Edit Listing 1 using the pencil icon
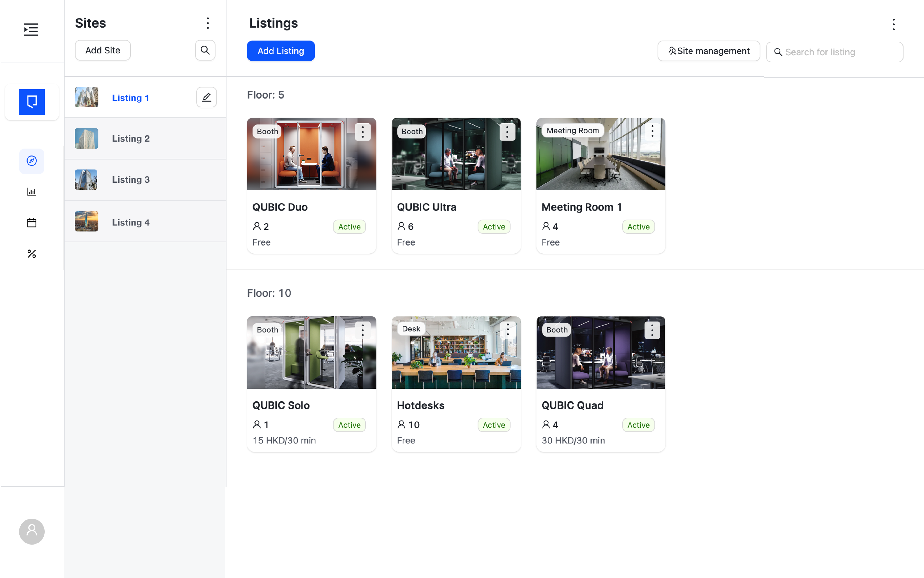924x578 pixels. tap(206, 97)
